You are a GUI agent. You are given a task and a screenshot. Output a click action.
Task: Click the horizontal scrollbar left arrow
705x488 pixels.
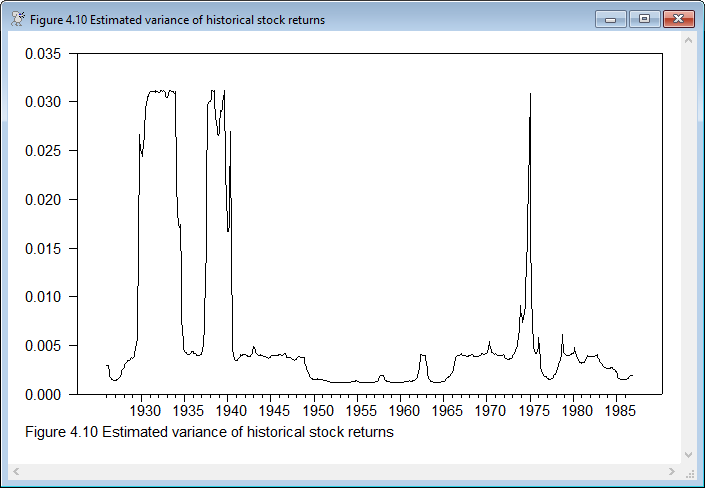[16, 471]
